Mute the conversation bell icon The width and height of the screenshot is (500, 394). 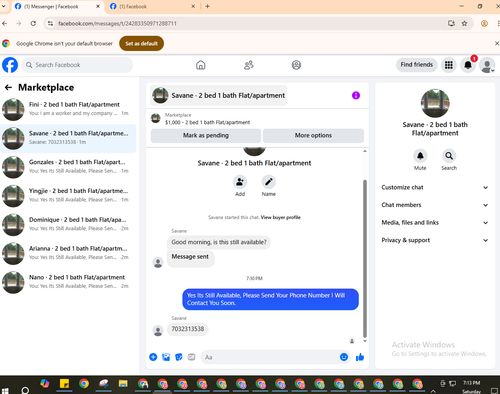pyautogui.click(x=420, y=156)
